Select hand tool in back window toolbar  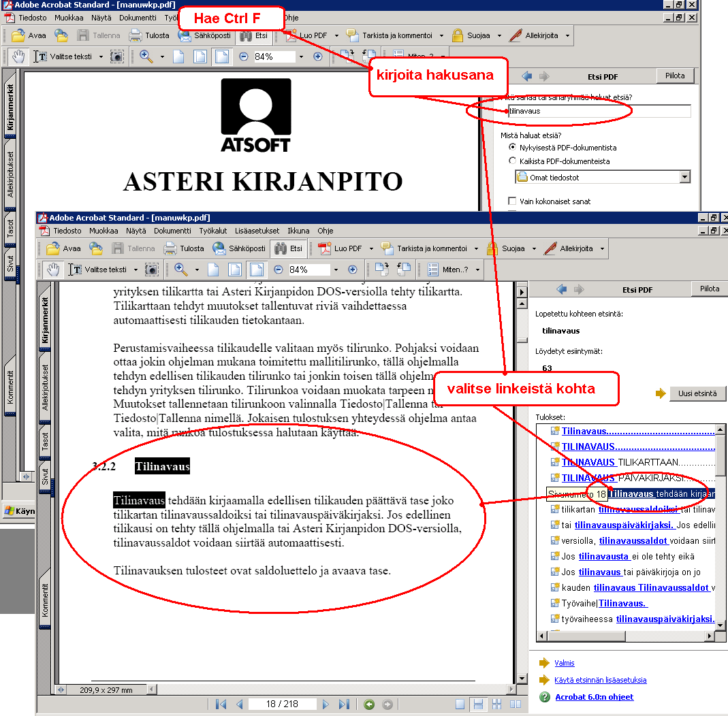point(18,56)
